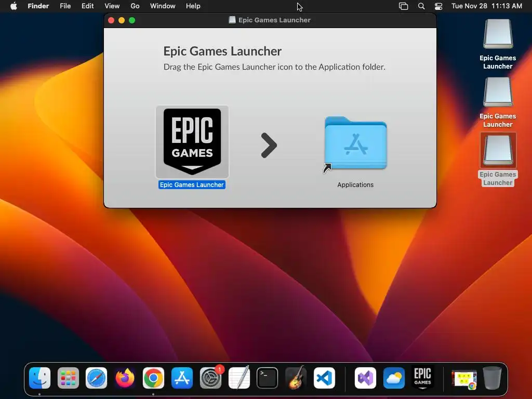Open Control Center from menu bar
The width and height of the screenshot is (532, 399).
pos(438,6)
